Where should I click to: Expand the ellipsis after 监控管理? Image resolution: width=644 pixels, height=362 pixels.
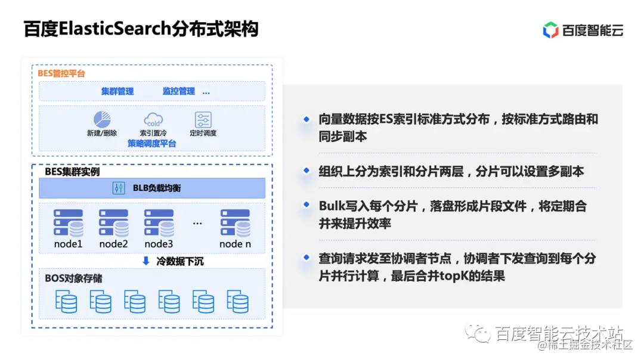click(x=206, y=91)
